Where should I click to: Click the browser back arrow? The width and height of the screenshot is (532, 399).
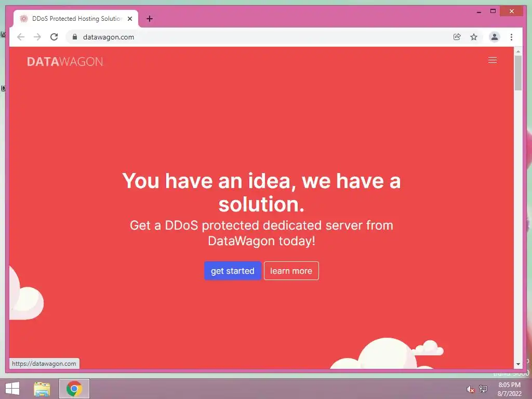21,37
